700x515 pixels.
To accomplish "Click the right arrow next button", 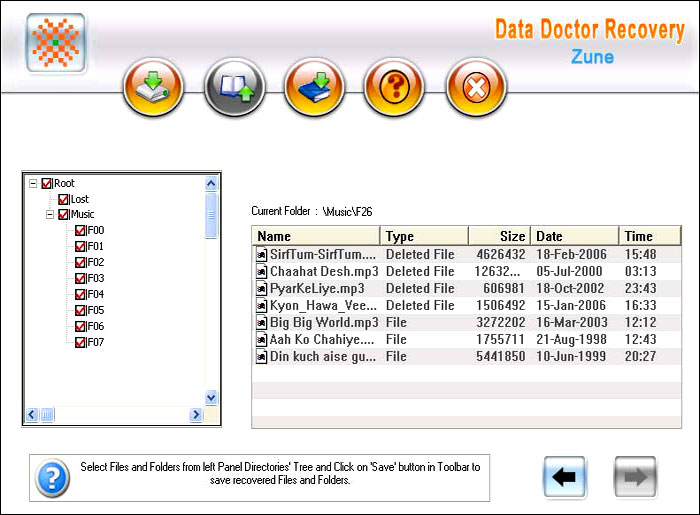I will 635,477.
